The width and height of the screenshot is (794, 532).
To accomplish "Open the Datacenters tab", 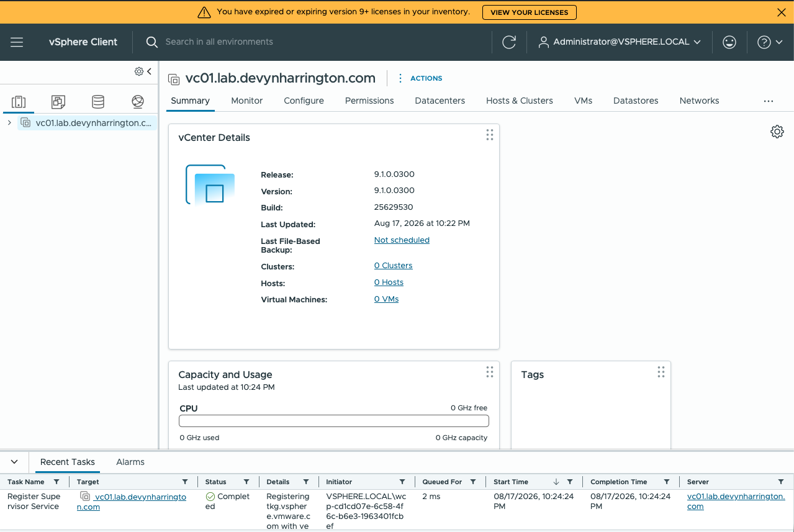I will click(440, 101).
